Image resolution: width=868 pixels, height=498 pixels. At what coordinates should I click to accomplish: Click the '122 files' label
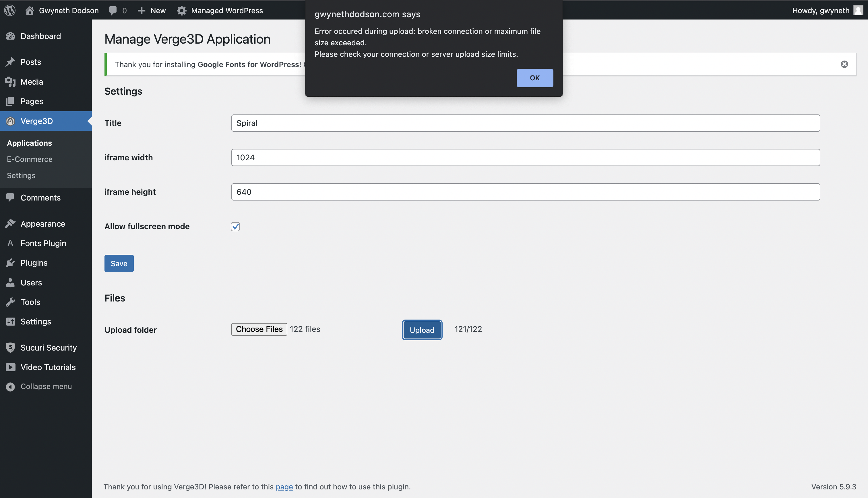tap(305, 329)
